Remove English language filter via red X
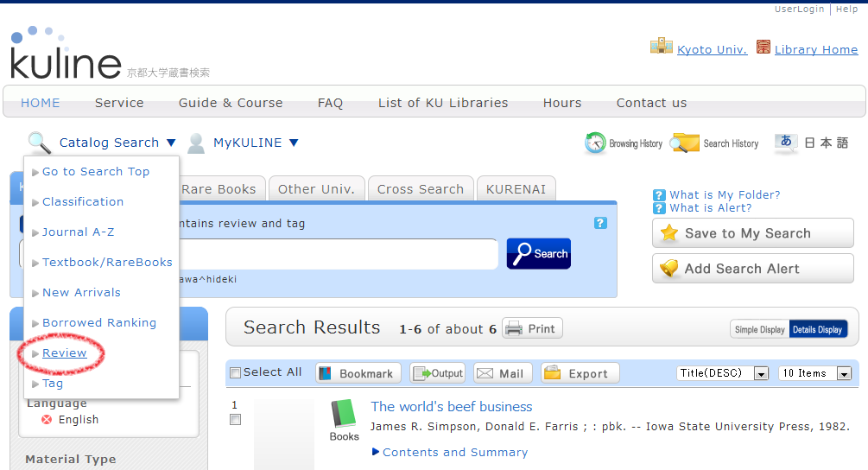 [x=47, y=420]
